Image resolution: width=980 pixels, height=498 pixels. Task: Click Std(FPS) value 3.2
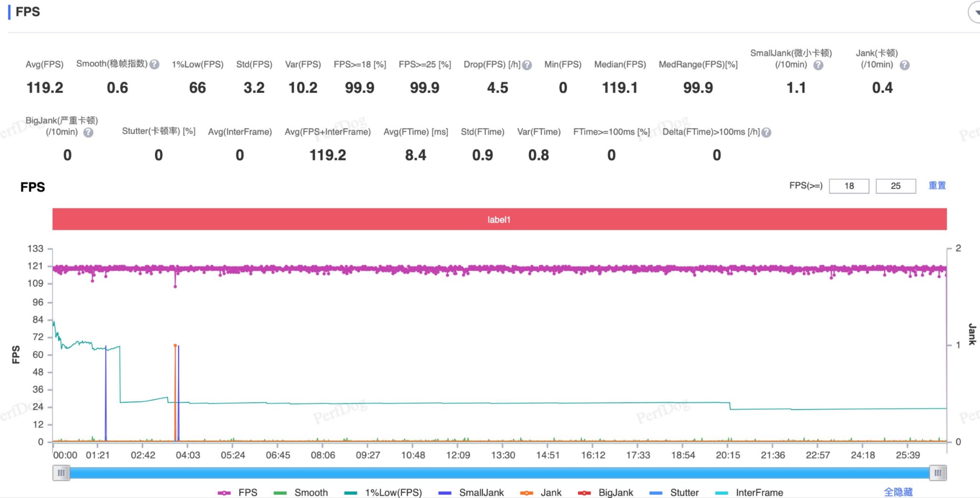click(x=254, y=88)
